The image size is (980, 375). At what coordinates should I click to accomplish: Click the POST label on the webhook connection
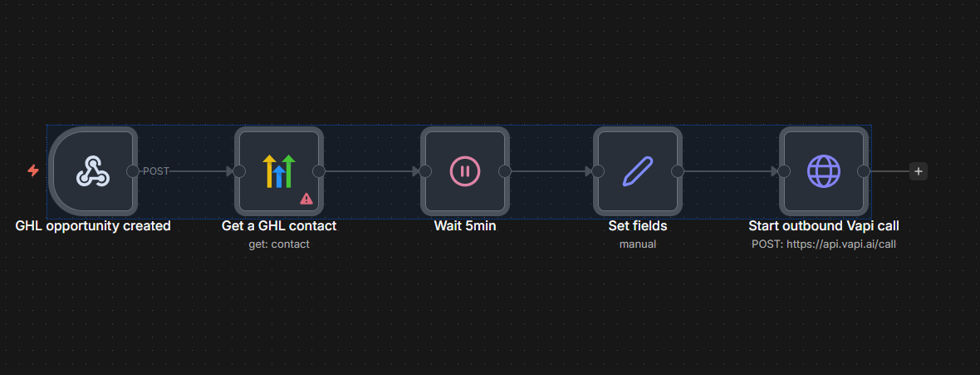(x=155, y=171)
